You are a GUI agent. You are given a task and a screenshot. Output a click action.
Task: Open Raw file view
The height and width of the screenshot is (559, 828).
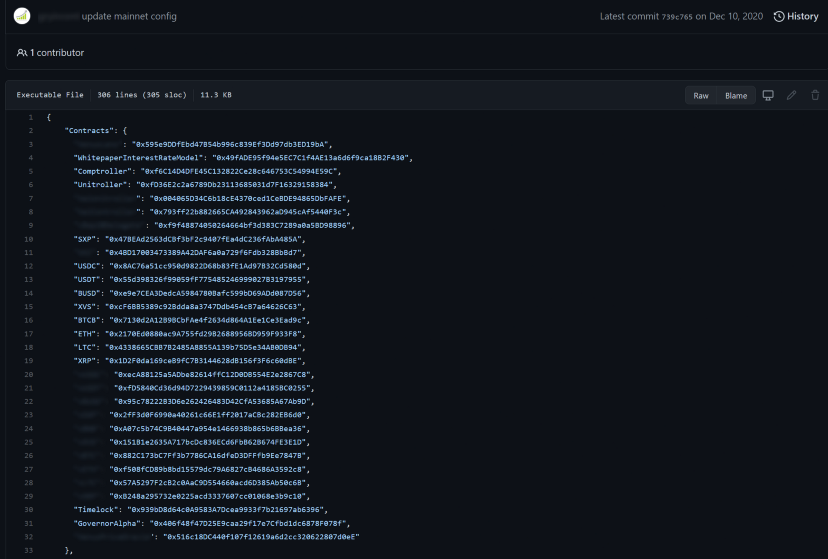coord(701,96)
